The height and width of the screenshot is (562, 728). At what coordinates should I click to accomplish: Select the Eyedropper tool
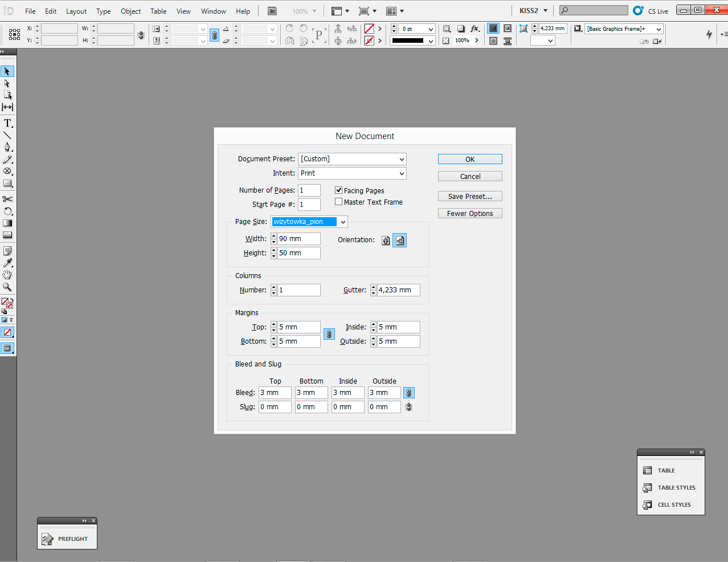(x=7, y=263)
